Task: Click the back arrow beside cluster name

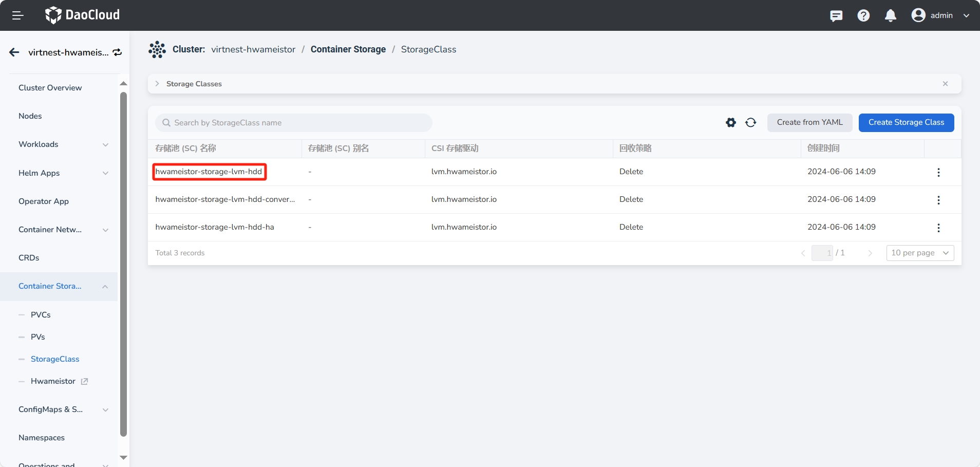Action: coord(14,52)
